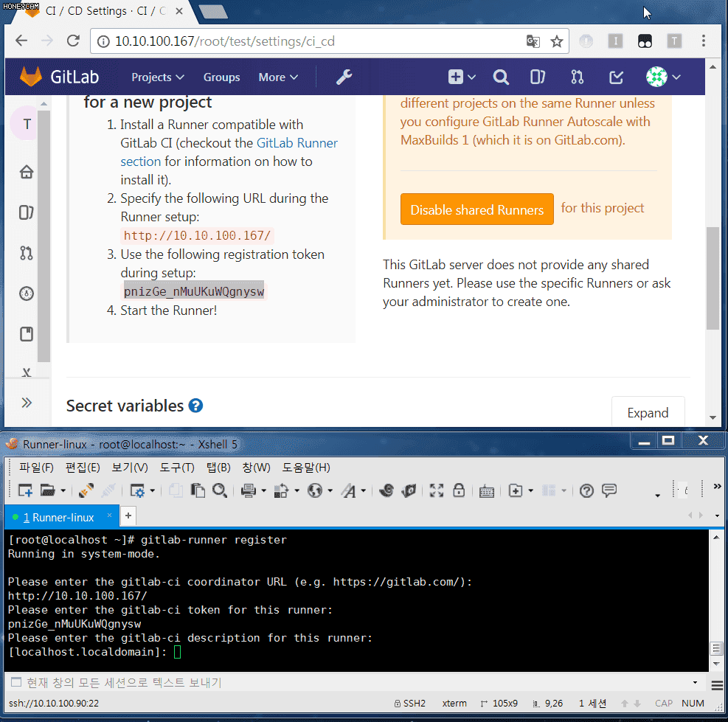
Task: Open the 파일(F) menu in Xshell
Action: pos(36,467)
